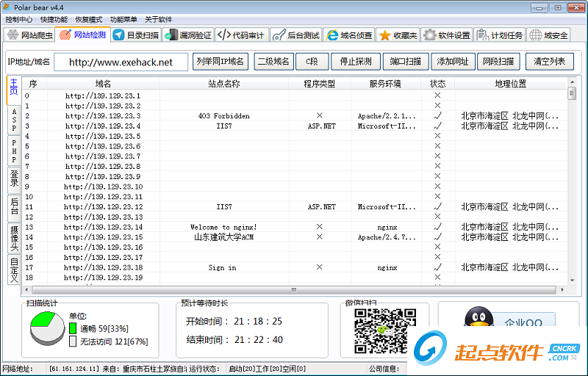This screenshot has width=588, height=376.
Task: Select the ASP vertical side tab
Action: click(x=14, y=120)
